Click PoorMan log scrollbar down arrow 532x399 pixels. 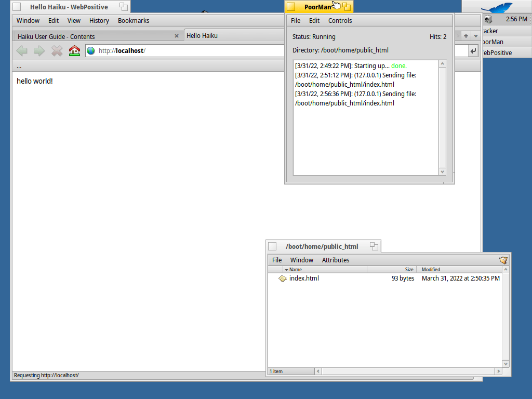pos(442,171)
